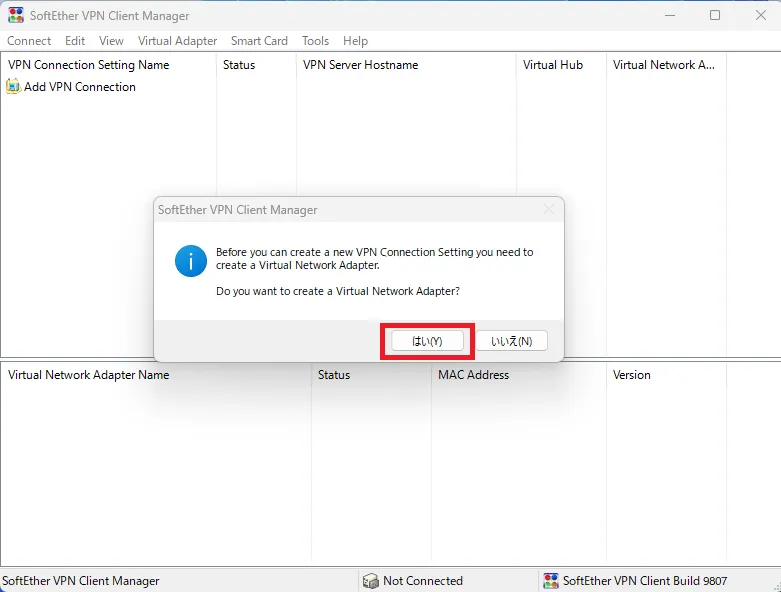Click the Virtual Hub column header

561,65
